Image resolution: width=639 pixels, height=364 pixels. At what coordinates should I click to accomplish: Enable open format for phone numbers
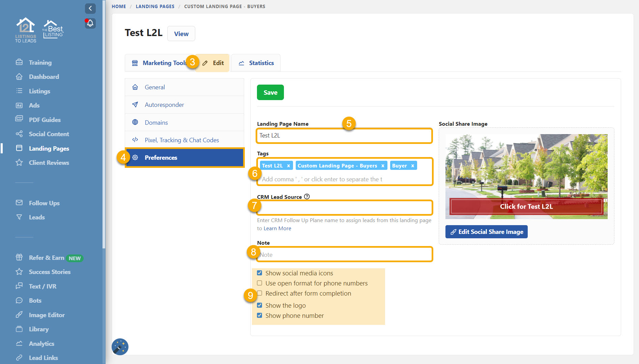point(260,283)
